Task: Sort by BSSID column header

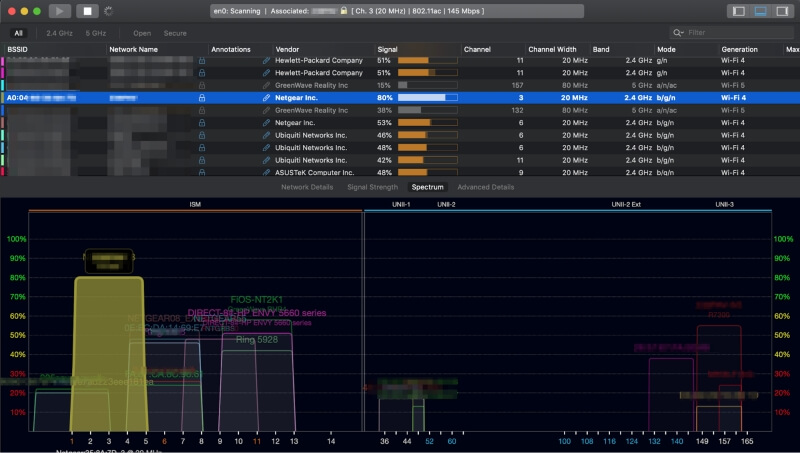Action: click(17, 49)
